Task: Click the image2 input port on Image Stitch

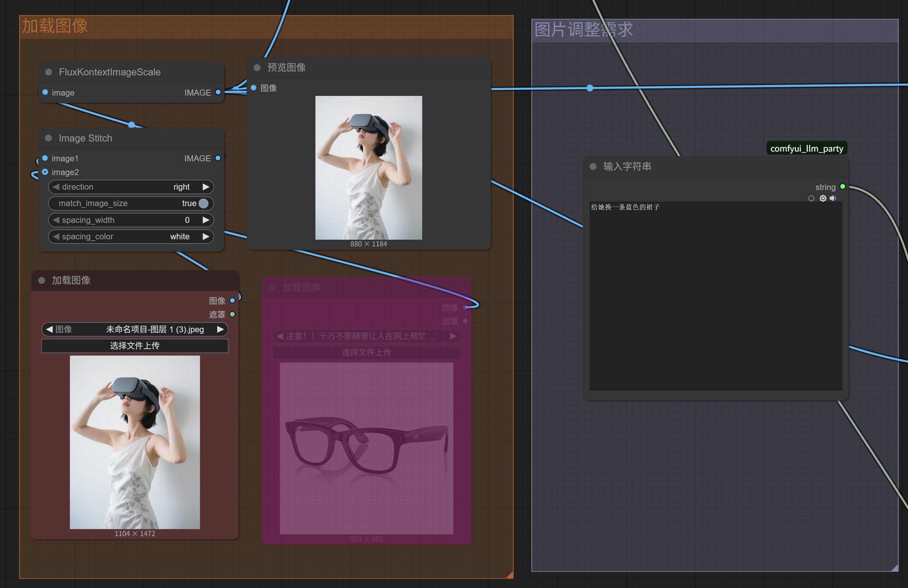Action: pos(45,172)
